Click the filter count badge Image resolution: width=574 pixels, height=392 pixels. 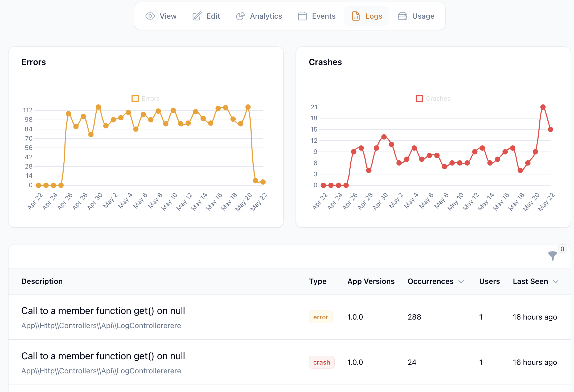tap(562, 249)
